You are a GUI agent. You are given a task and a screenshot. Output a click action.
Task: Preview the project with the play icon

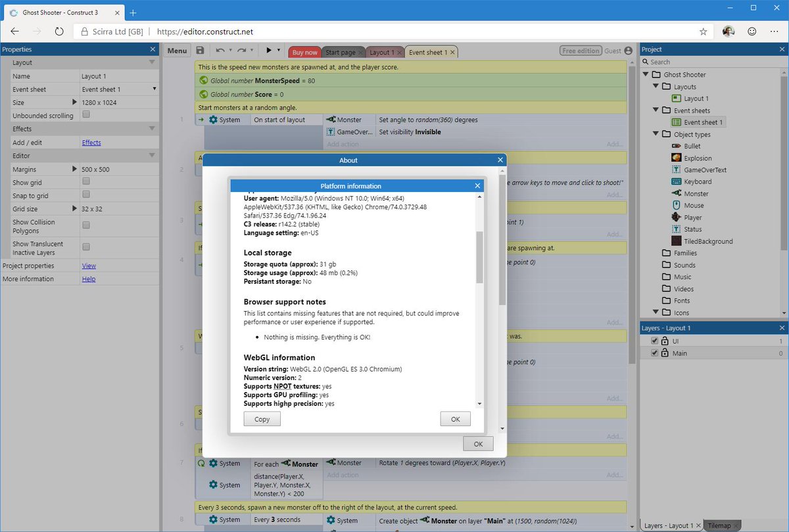tap(269, 51)
